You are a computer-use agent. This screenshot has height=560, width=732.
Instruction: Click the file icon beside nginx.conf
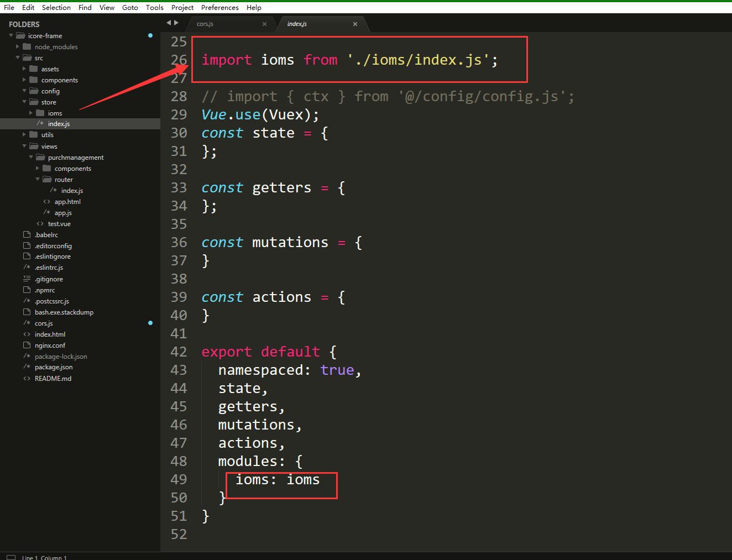[27, 346]
